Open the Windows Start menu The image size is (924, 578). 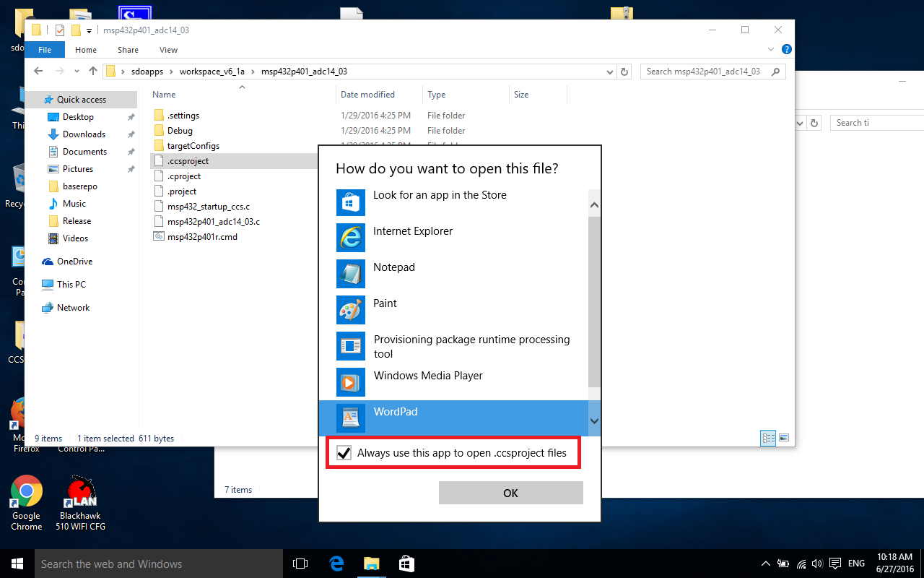(x=17, y=564)
